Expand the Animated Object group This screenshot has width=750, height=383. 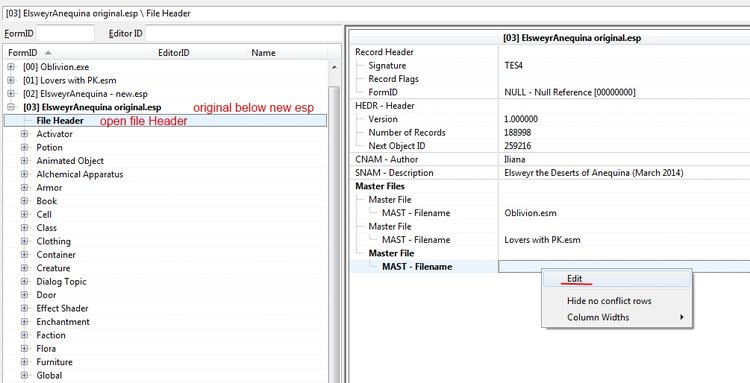click(x=24, y=161)
